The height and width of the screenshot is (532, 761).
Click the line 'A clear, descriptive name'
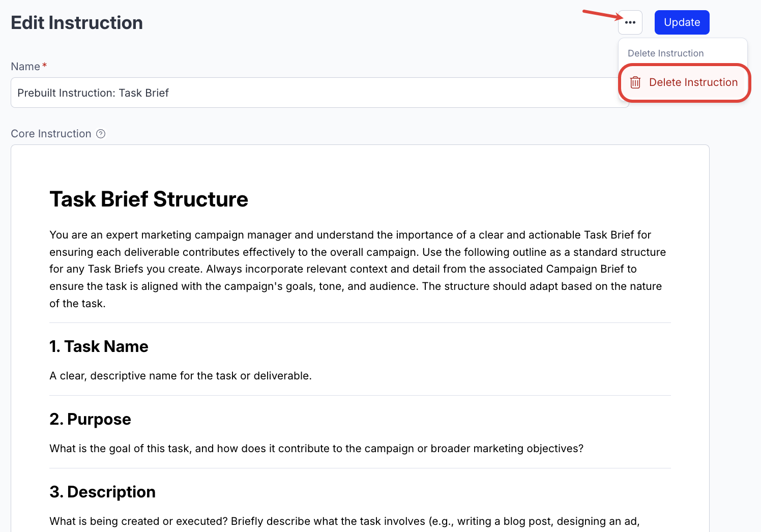point(181,376)
